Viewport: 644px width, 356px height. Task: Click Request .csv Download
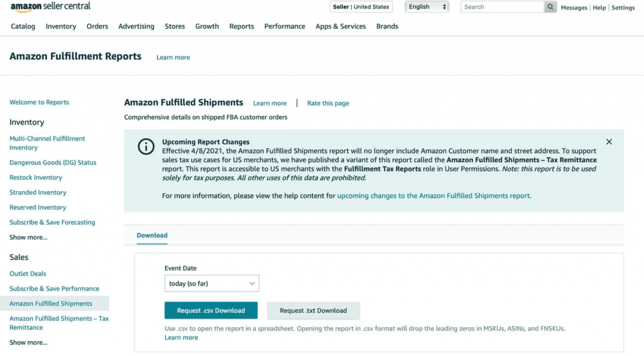(x=211, y=310)
